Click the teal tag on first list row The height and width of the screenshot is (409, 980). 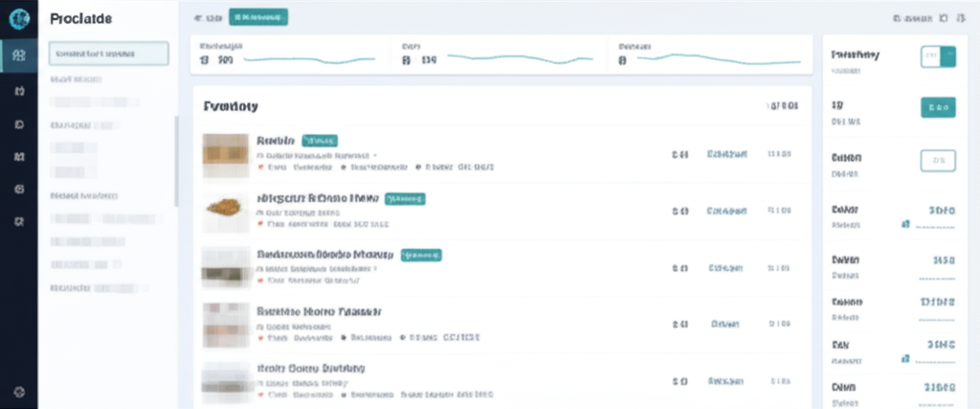(x=320, y=140)
